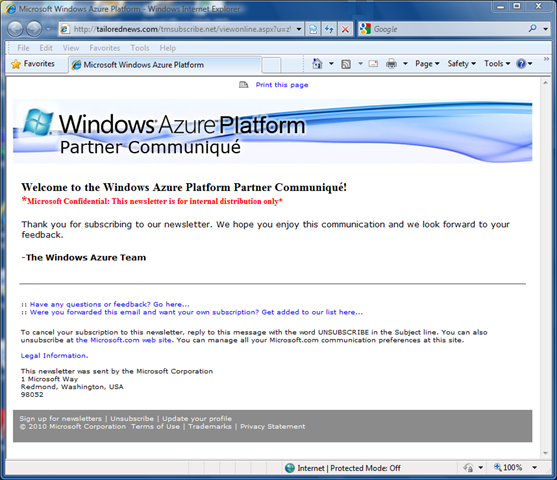Click the Home icon in command bar
The height and width of the screenshot is (480, 557).
pos(317,64)
